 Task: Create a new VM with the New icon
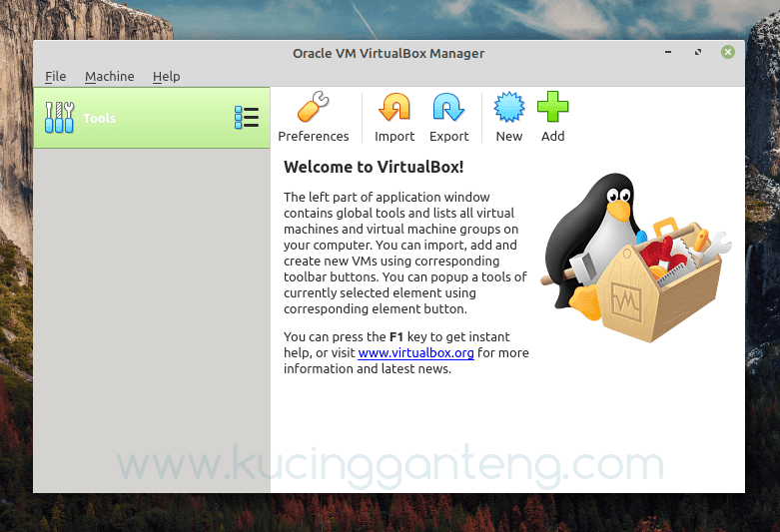[509, 107]
